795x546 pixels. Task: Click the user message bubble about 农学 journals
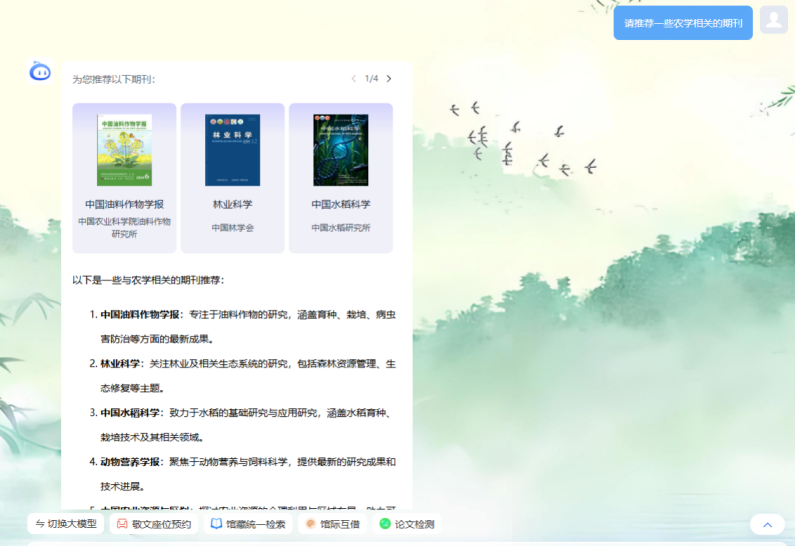click(x=683, y=23)
